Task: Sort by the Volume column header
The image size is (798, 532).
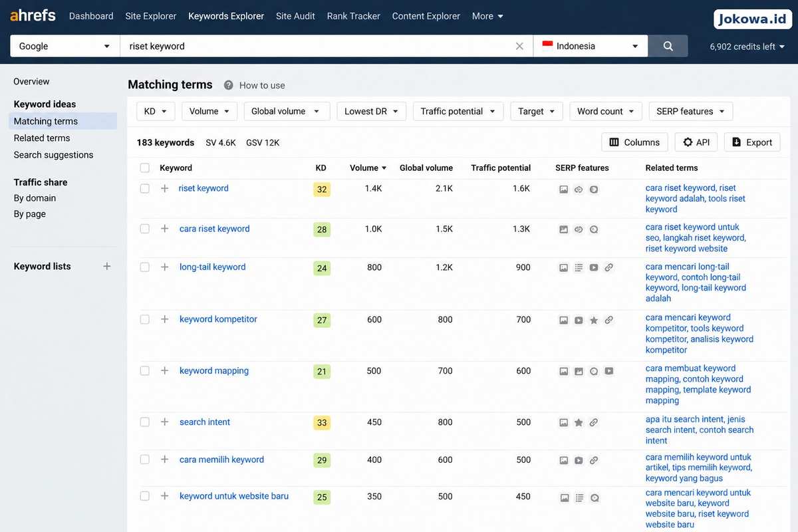Action: click(368, 168)
